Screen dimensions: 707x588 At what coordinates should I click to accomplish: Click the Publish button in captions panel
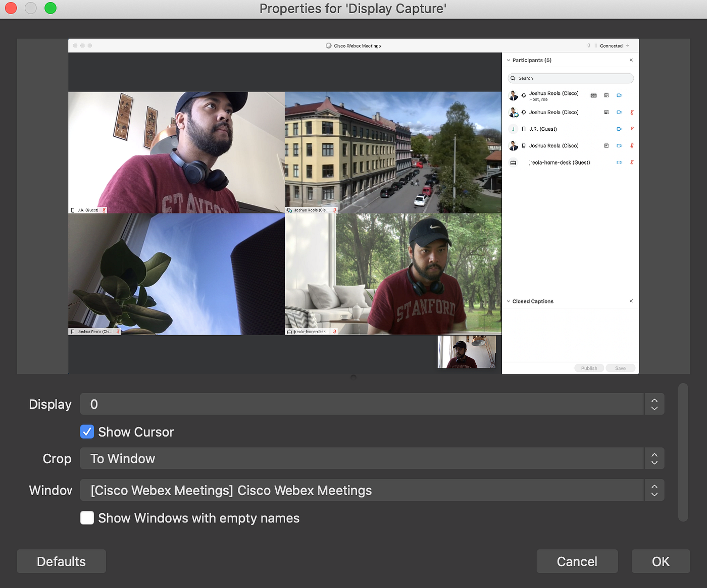589,368
